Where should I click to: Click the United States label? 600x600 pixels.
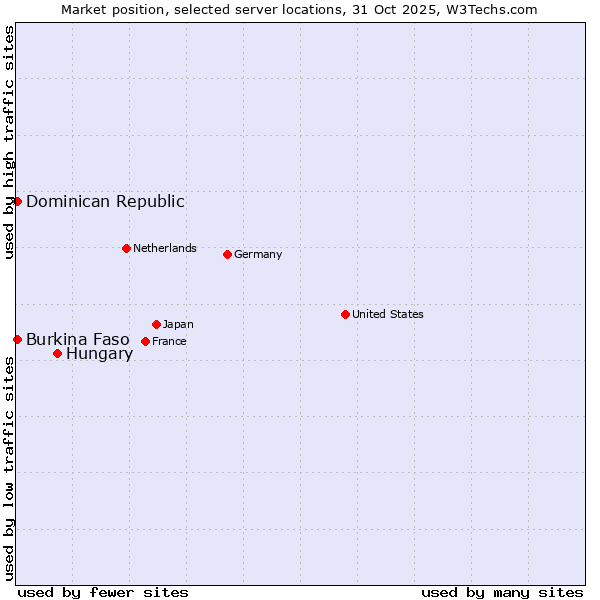[x=387, y=314]
